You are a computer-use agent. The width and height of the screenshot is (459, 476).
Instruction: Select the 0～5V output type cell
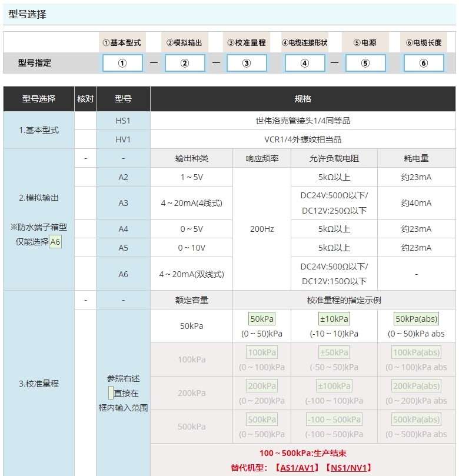192,229
